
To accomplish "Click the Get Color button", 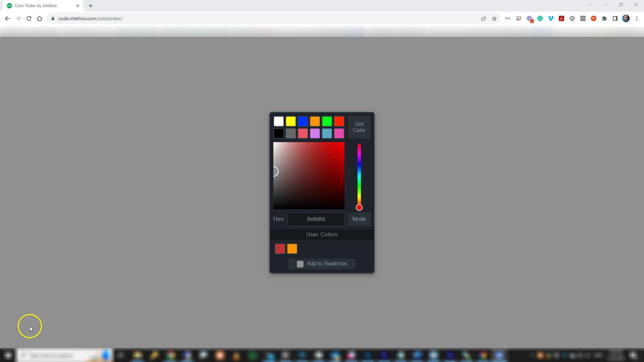I will pyautogui.click(x=359, y=127).
